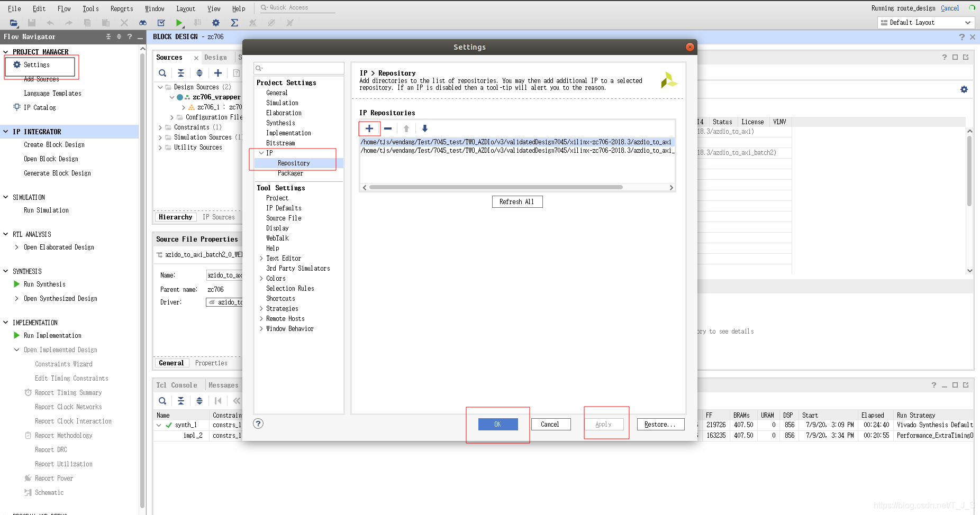Switch to the IP Sources tab
Viewport: 980px width, 515px height.
click(x=219, y=217)
